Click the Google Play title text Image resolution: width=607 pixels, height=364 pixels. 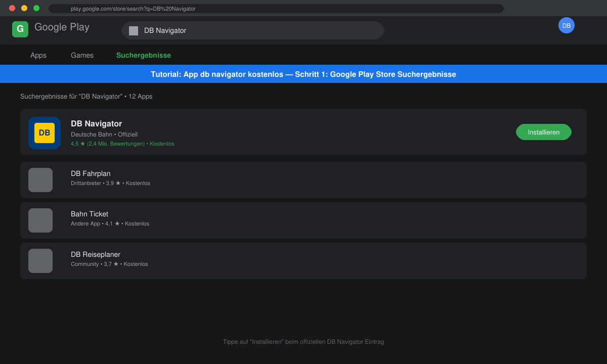[x=62, y=27]
